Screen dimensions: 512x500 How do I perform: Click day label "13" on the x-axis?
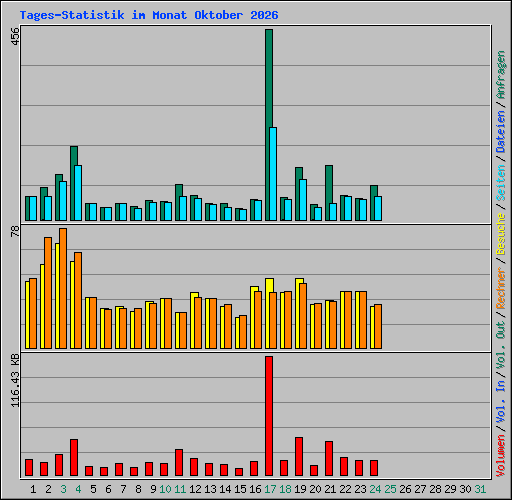point(210,489)
